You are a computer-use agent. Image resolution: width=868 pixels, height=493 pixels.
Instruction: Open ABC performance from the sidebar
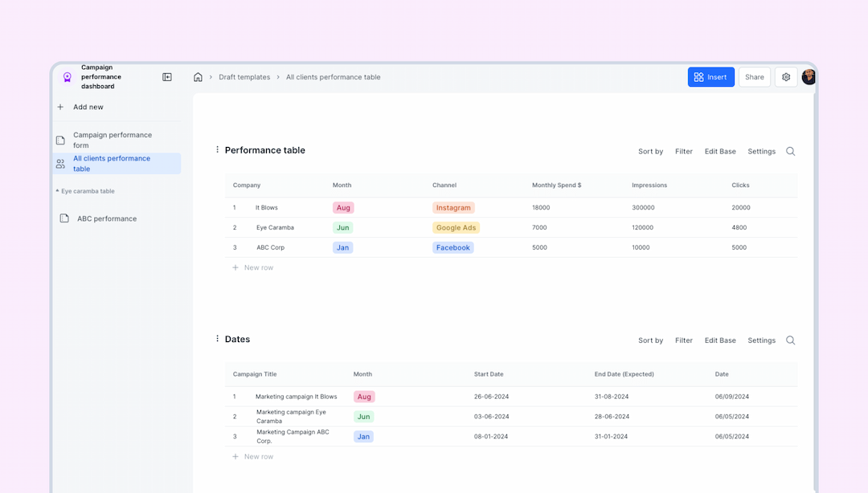tap(104, 218)
